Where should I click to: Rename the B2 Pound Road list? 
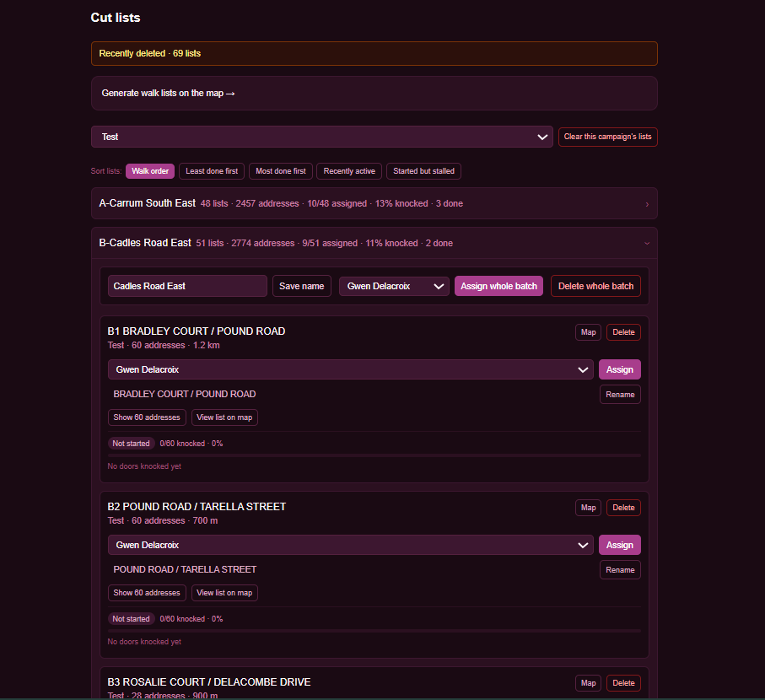click(620, 570)
